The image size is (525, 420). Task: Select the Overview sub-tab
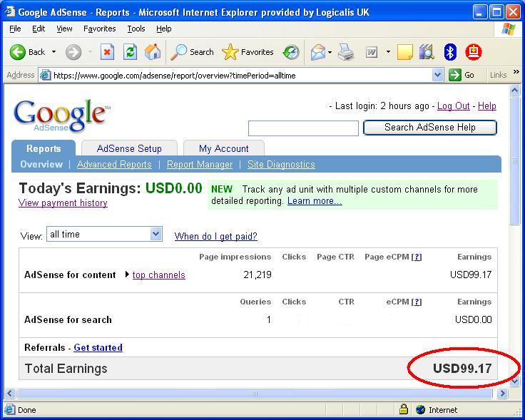41,164
